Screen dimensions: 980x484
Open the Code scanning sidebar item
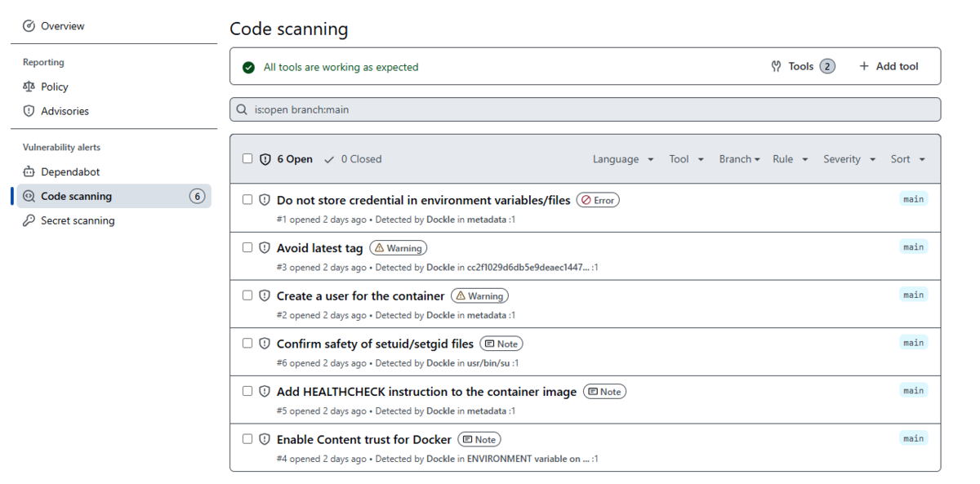tap(77, 196)
